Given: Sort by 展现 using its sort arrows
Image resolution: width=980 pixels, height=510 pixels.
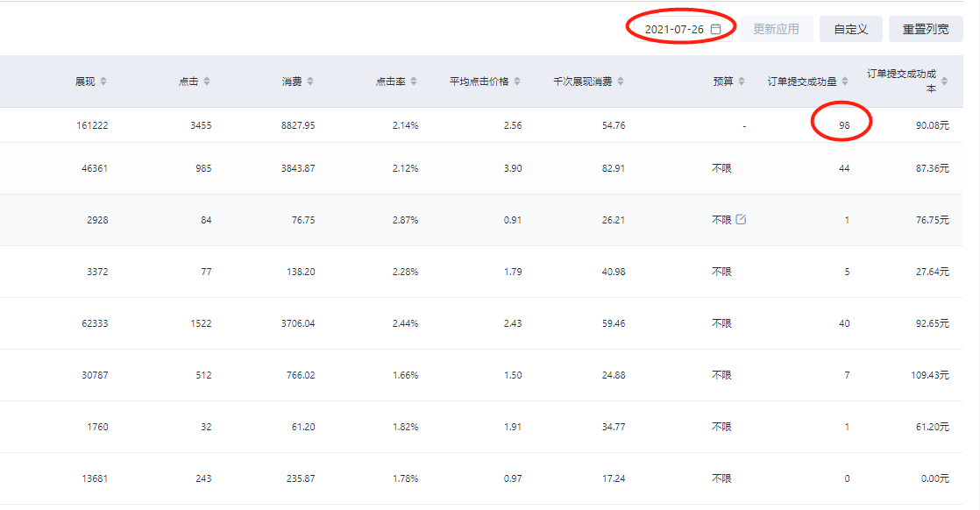Looking at the screenshot, I should coord(103,81).
